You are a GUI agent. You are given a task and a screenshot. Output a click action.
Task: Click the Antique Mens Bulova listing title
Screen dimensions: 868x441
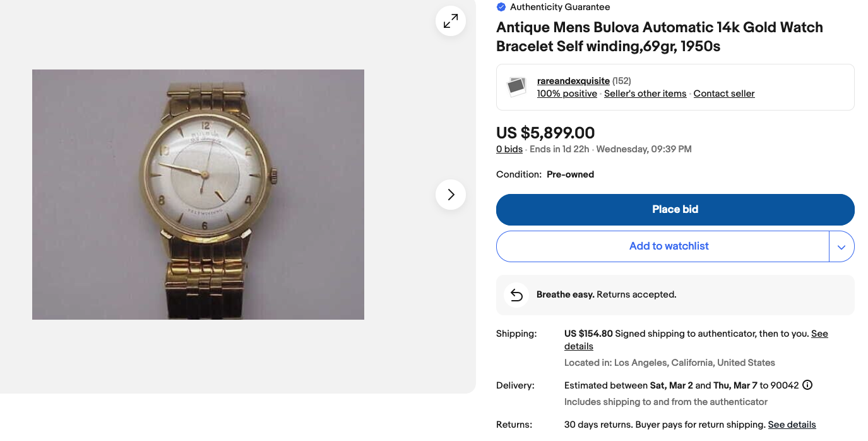tap(659, 37)
